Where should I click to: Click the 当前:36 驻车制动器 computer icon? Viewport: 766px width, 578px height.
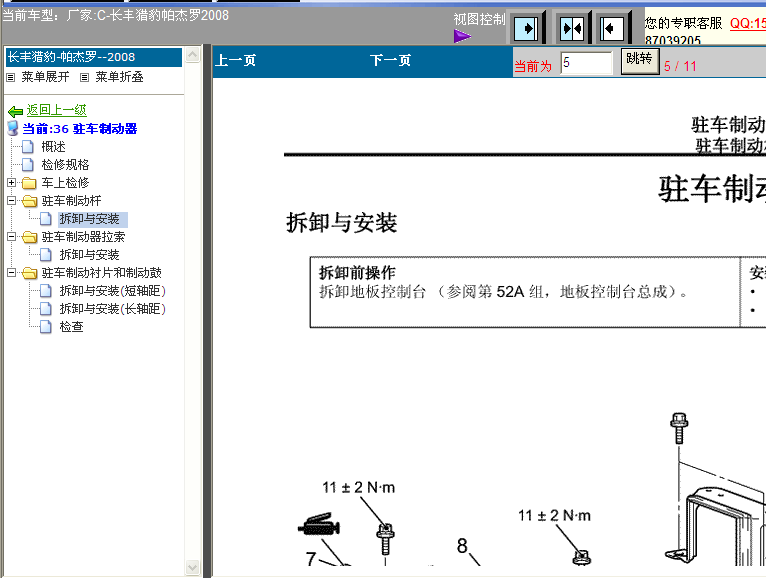pos(13,128)
